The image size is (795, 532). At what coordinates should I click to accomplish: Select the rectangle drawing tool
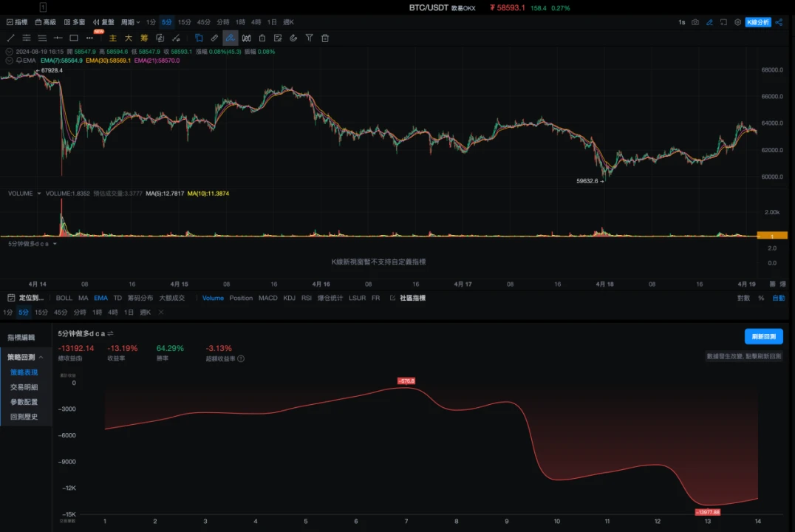pyautogui.click(x=74, y=38)
